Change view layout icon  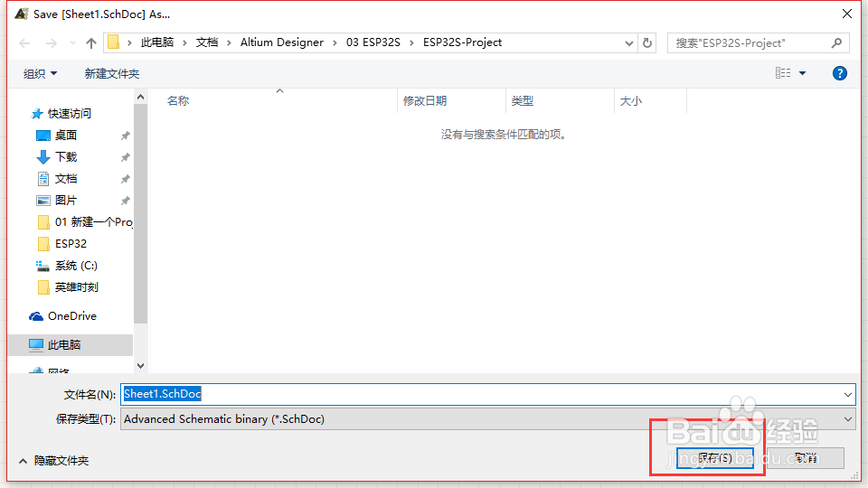[783, 73]
